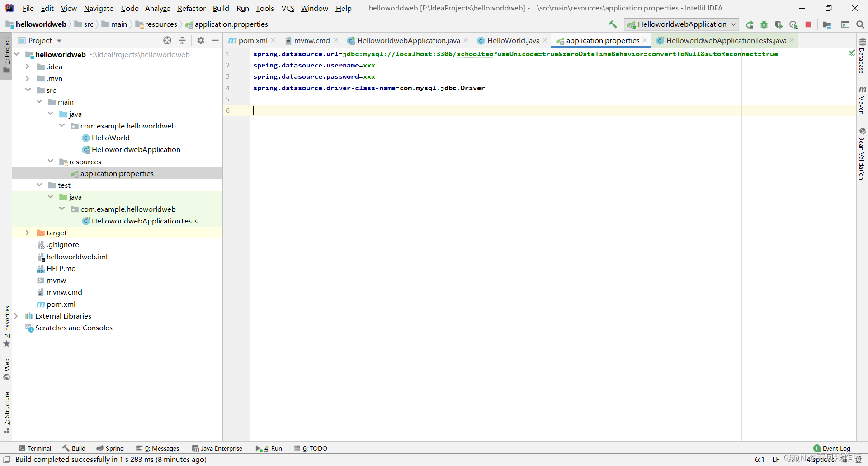Open the 4: Run tool window
Image resolution: width=868 pixels, height=466 pixels.
pos(269,448)
